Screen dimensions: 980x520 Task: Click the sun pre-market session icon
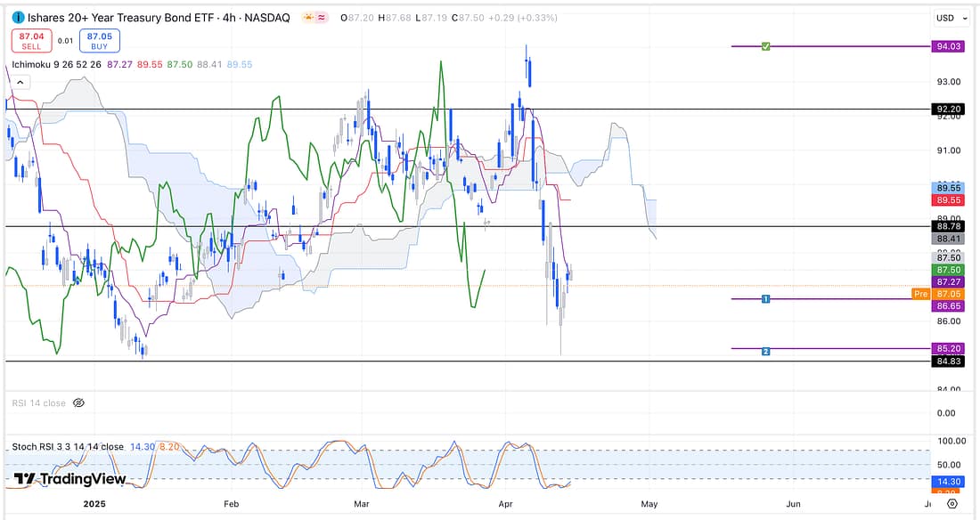pyautogui.click(x=307, y=18)
